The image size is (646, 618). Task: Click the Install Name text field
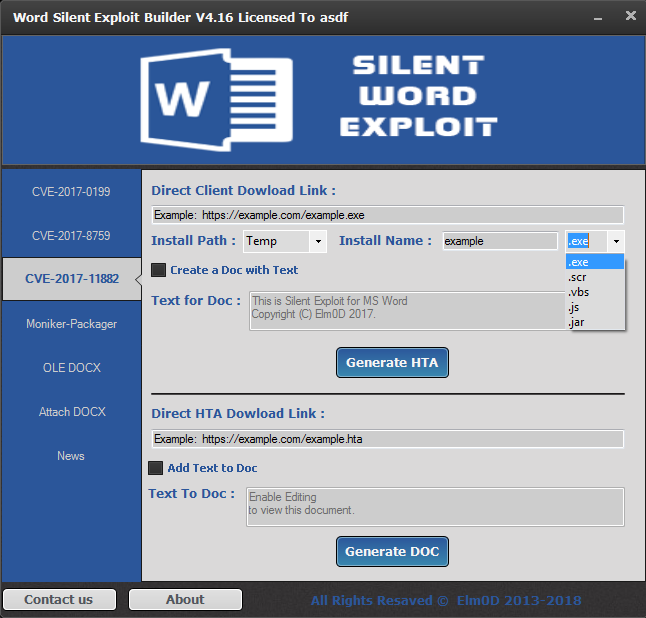coord(500,241)
